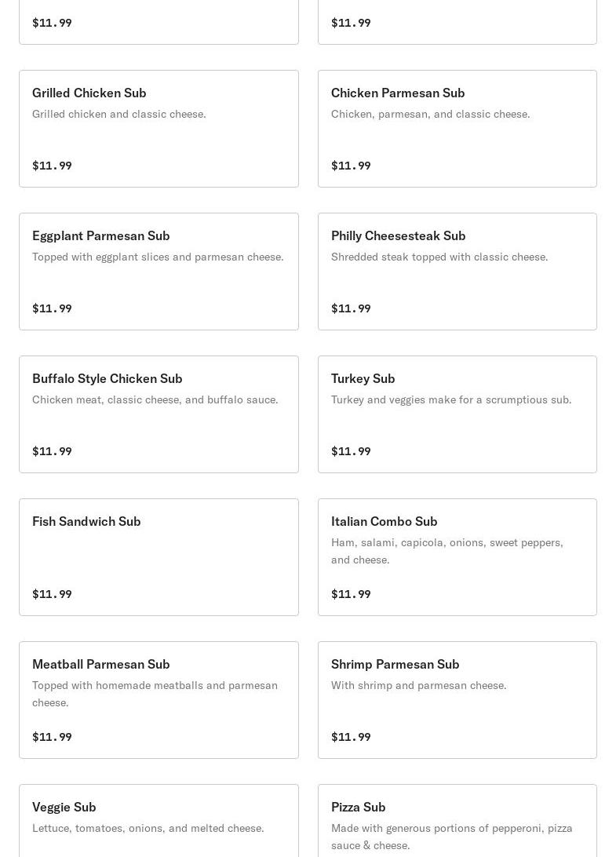Screen dimensions: 616x857
Task: Click the Turkey Sub description text
Action: tap(451, 399)
